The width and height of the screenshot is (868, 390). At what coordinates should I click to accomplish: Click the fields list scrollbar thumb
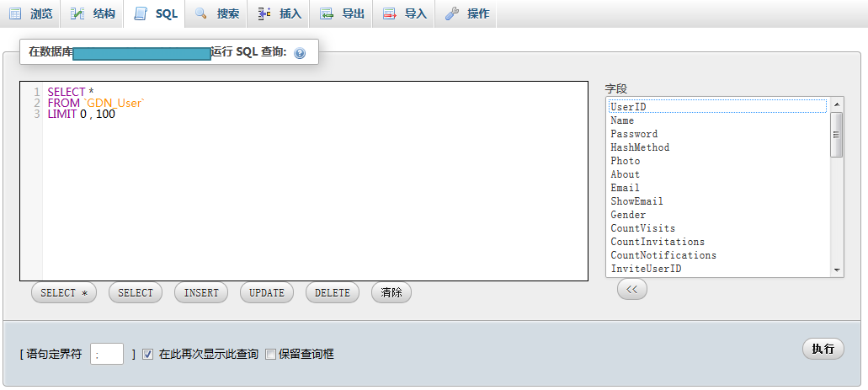pos(837,135)
